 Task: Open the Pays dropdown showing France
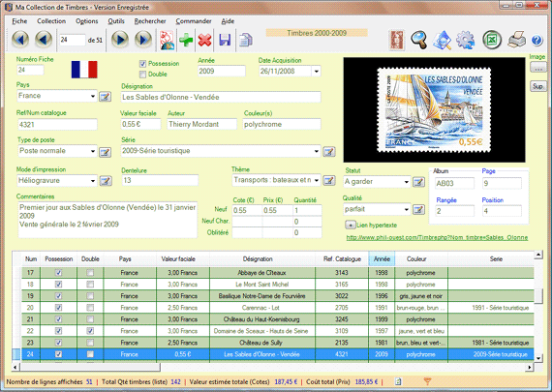93,96
